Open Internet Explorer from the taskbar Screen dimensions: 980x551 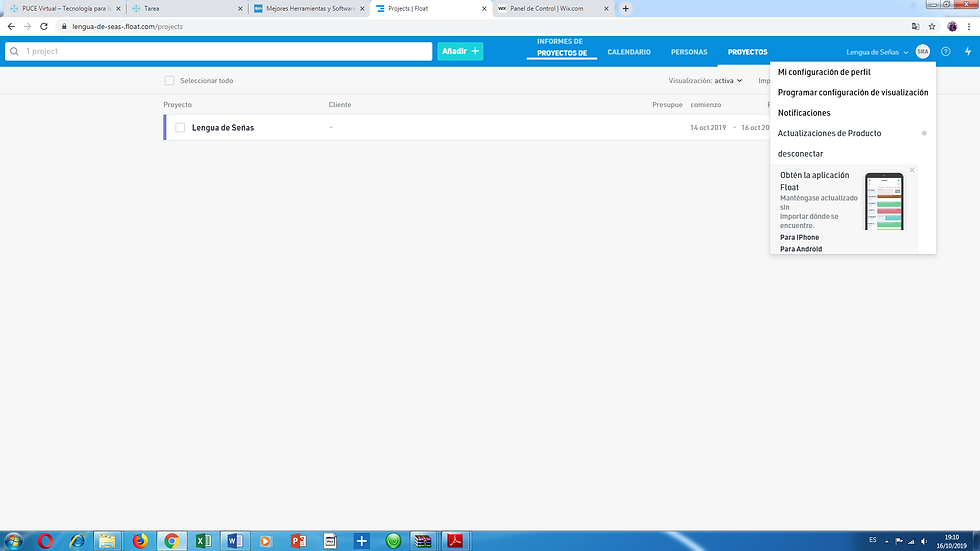click(77, 541)
